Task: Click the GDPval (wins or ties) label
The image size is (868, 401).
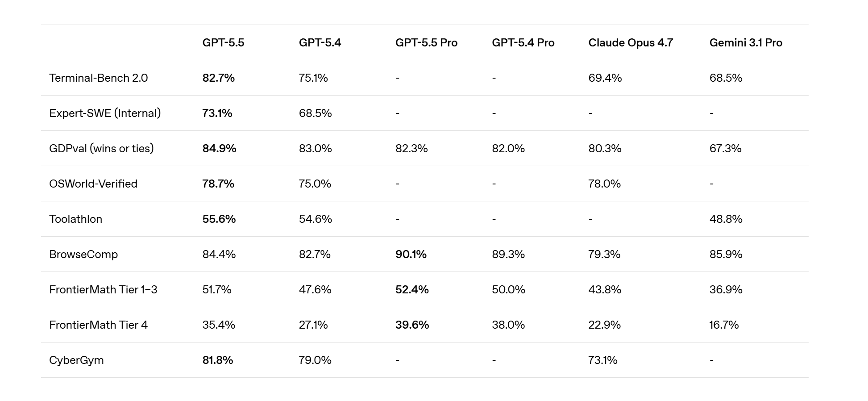Action: 101,149
